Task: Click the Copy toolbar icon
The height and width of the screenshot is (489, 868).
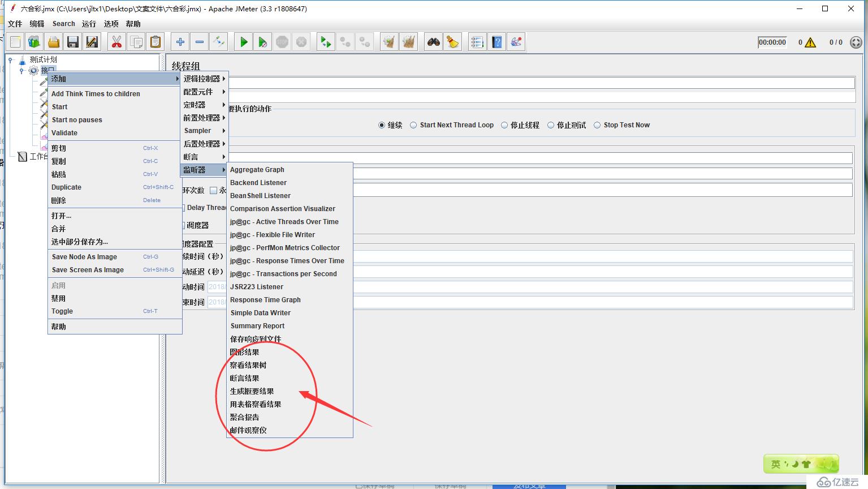Action: (136, 42)
